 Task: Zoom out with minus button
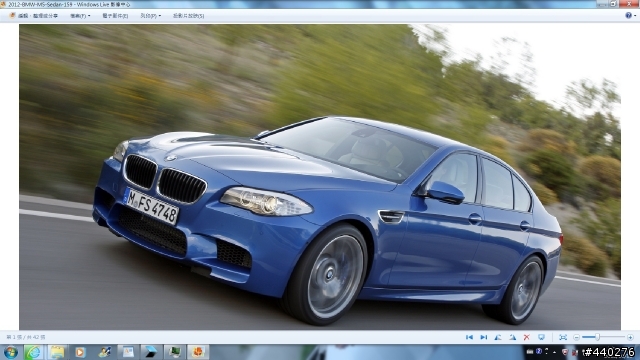tap(576, 338)
